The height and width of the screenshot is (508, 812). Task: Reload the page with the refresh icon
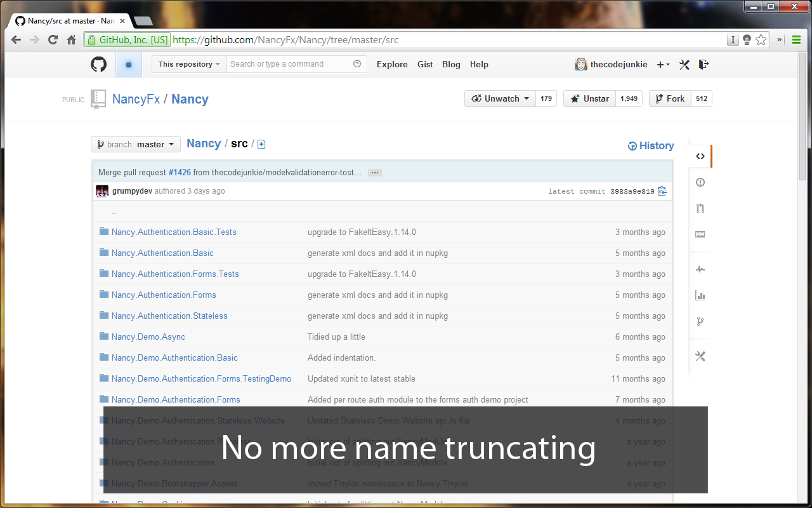[53, 39]
